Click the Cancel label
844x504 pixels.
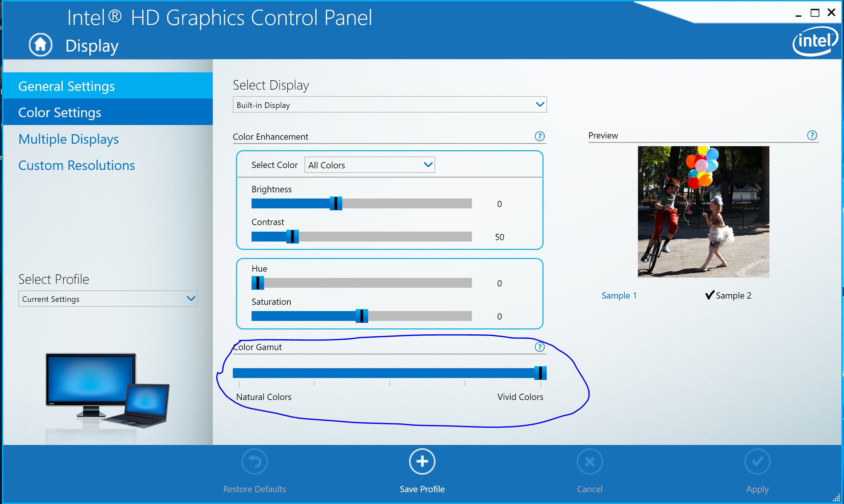(x=590, y=489)
